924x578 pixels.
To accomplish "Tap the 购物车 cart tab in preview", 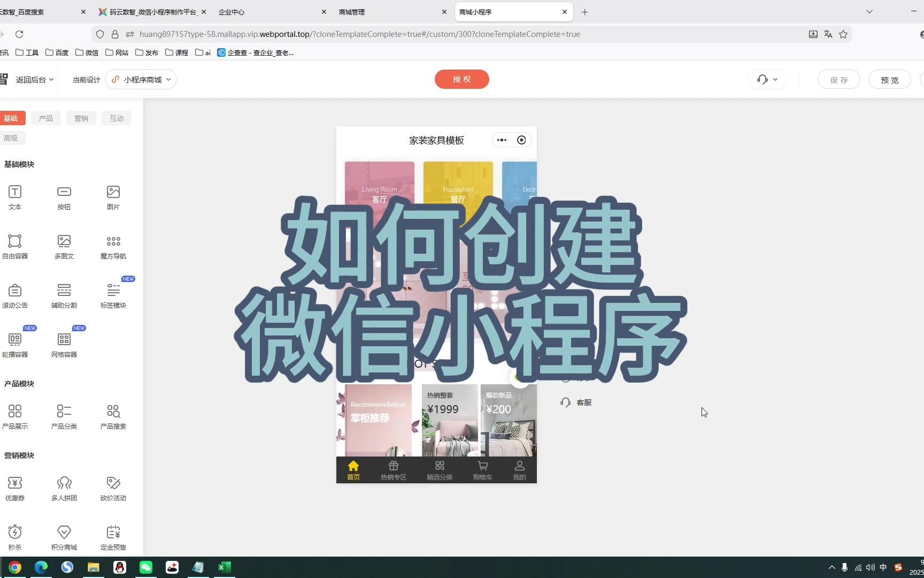I will tap(482, 470).
